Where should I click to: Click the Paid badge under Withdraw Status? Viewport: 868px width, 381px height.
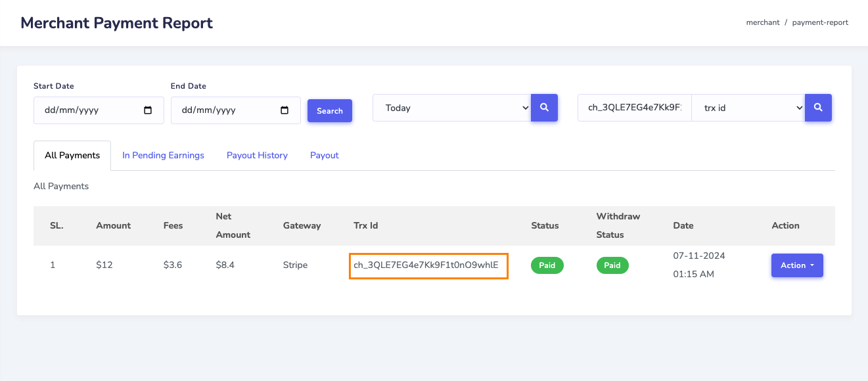pyautogui.click(x=612, y=265)
